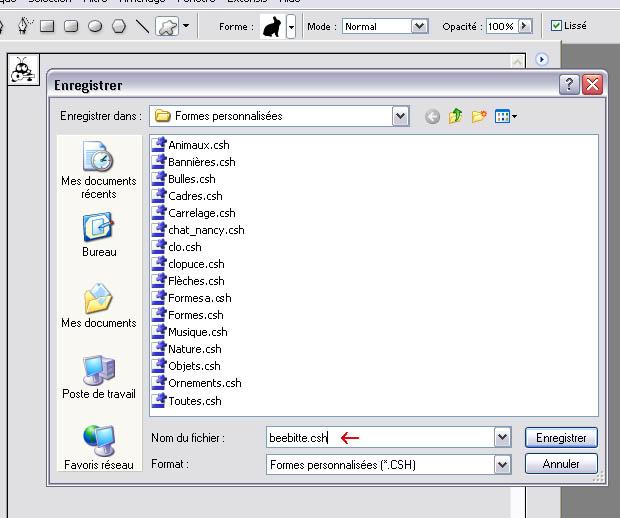Image resolution: width=620 pixels, height=518 pixels.
Task: Click the Toutes.csh file icon
Action: pyautogui.click(x=159, y=400)
